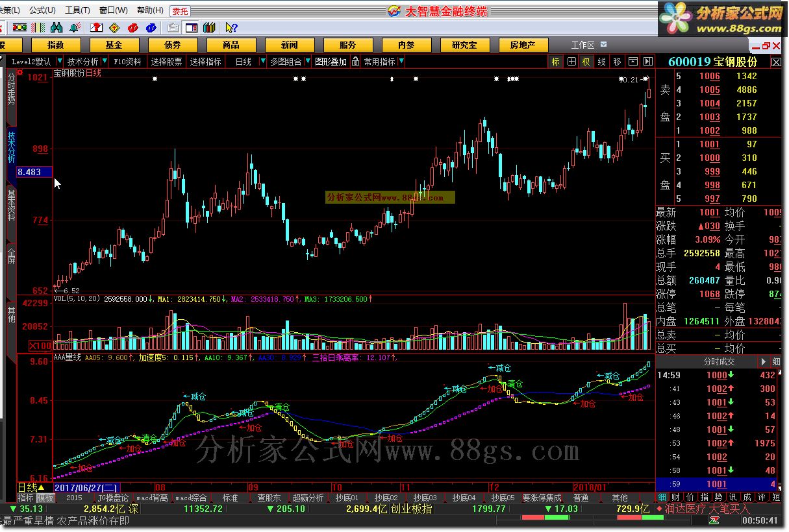Click the 房地产 real estate button
Viewport: 789px width, 532px height.
(523, 45)
